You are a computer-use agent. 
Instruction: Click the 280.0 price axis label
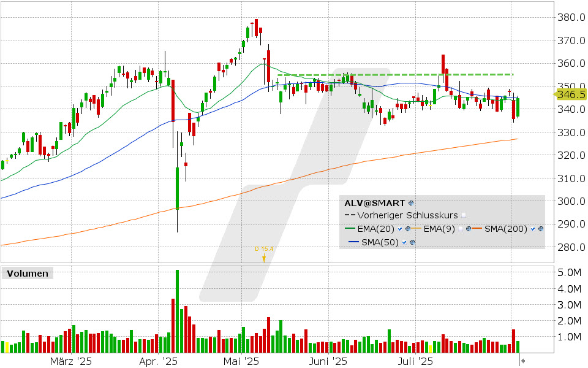(571, 247)
